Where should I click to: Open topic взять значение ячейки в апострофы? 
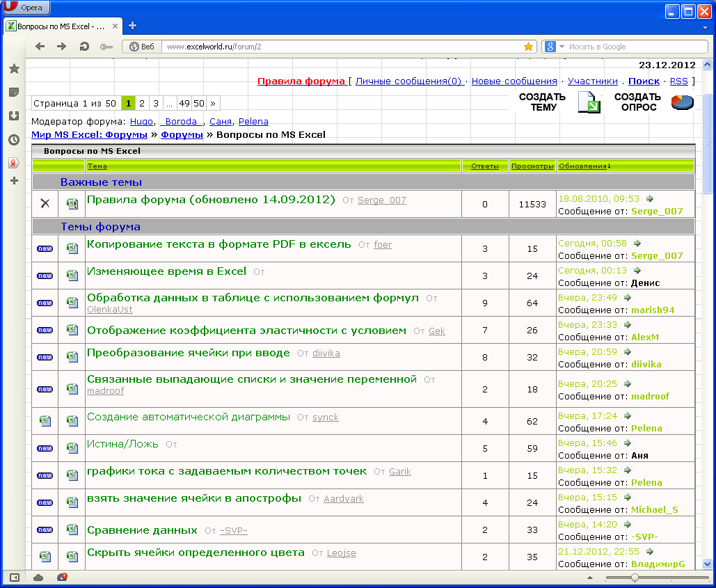click(194, 498)
